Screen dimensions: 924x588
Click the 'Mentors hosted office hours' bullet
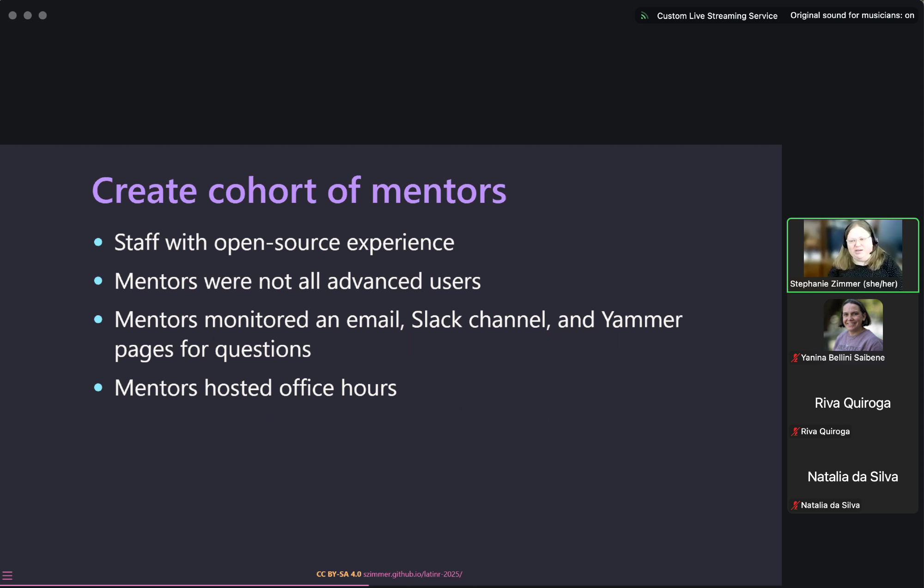(x=255, y=388)
